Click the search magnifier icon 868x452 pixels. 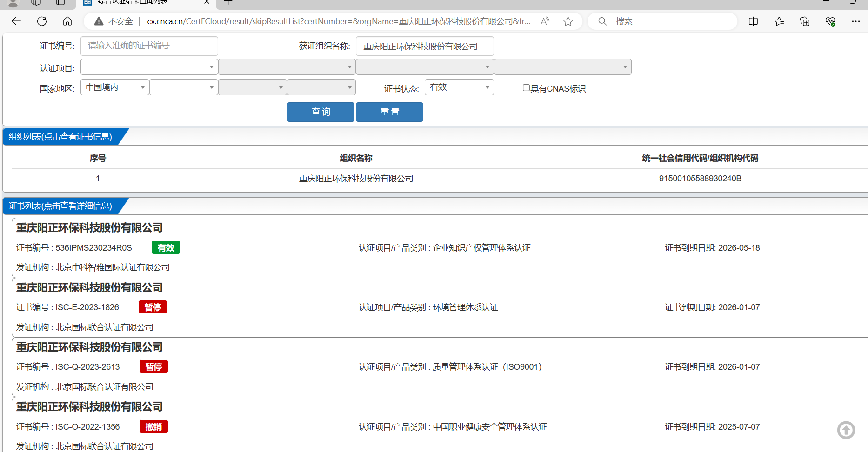(x=602, y=21)
